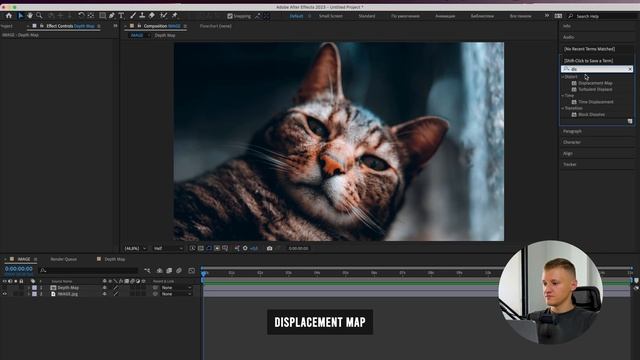Image resolution: width=640 pixels, height=360 pixels.
Task: Expand the IMAGE.jpg layer properties
Action: [x=29, y=294]
